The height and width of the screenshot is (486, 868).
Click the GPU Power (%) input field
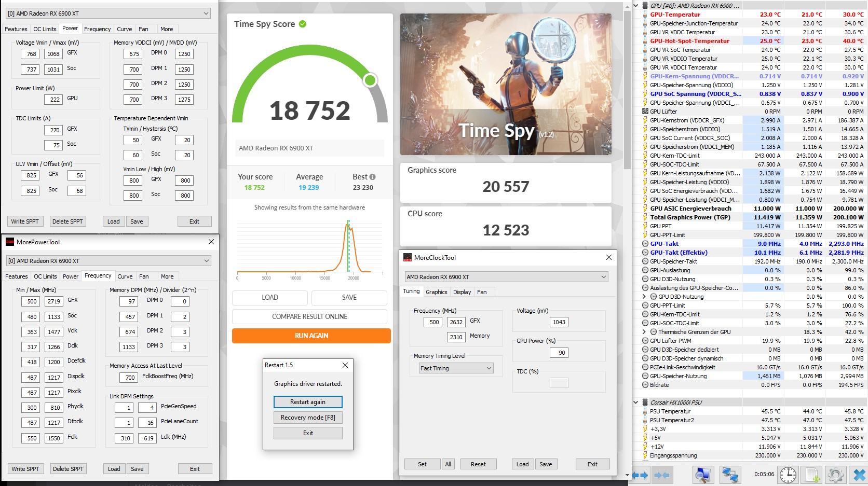tap(559, 353)
